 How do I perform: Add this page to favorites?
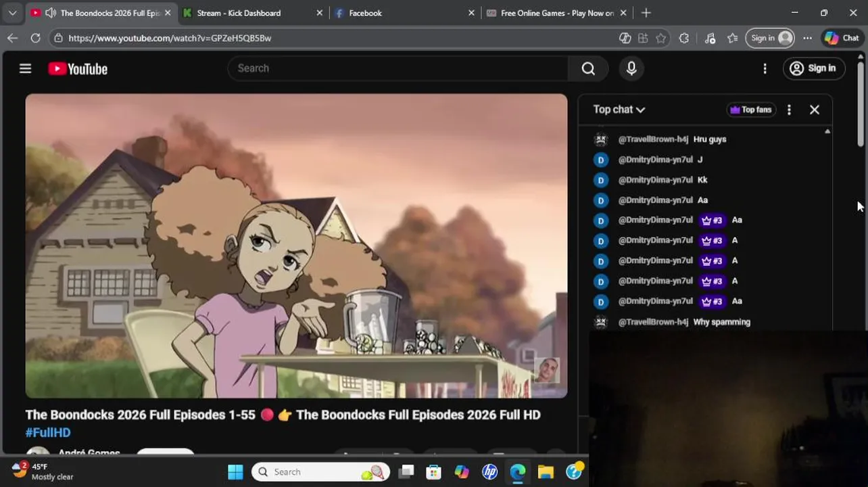[661, 38]
